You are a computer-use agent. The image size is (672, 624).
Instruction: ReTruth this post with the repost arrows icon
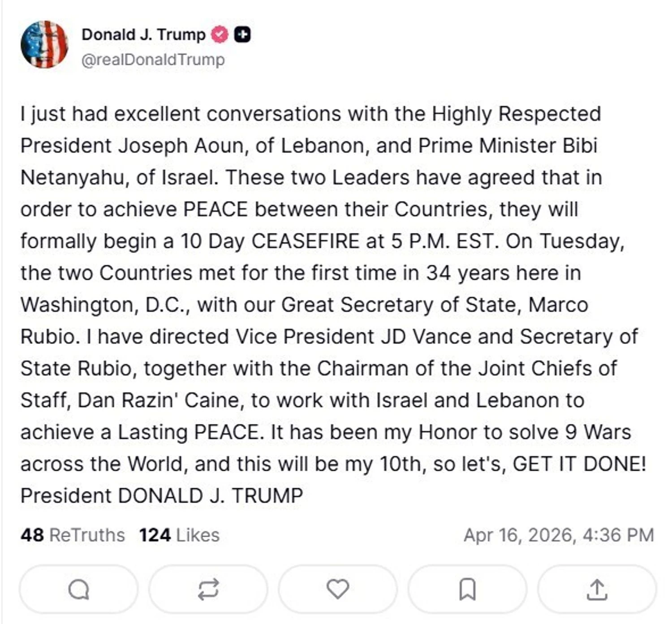pyautogui.click(x=208, y=589)
